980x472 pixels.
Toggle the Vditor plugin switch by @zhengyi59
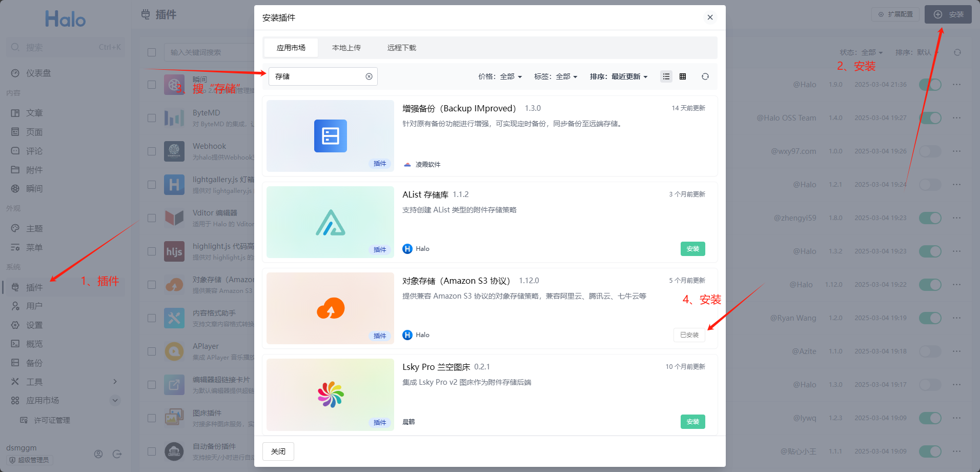coord(930,218)
